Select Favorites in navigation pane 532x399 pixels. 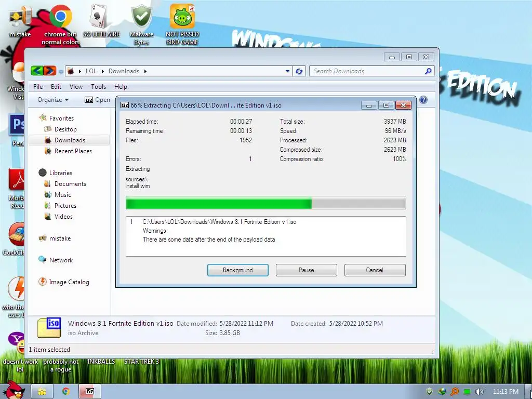(x=61, y=118)
